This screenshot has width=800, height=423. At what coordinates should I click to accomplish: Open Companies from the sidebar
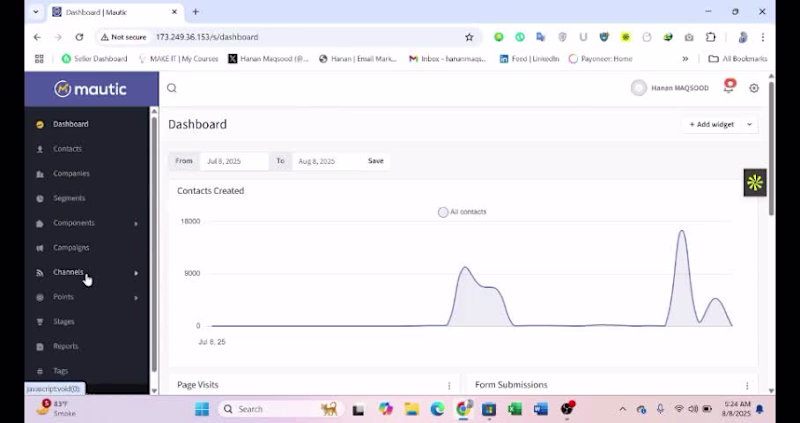click(71, 173)
